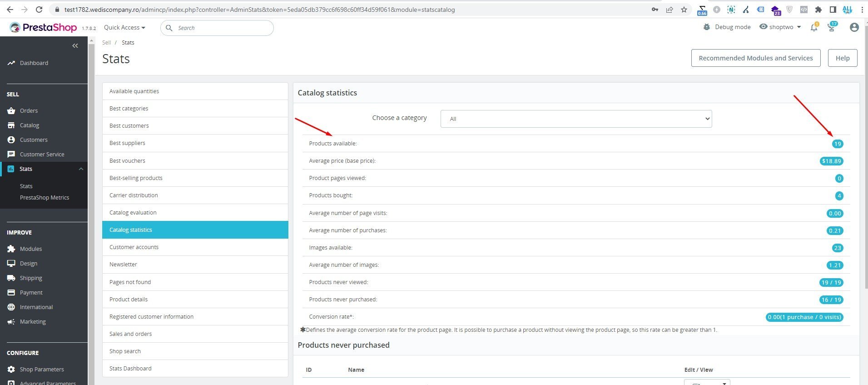
Task: Open the Quick Access dropdown
Action: [124, 27]
